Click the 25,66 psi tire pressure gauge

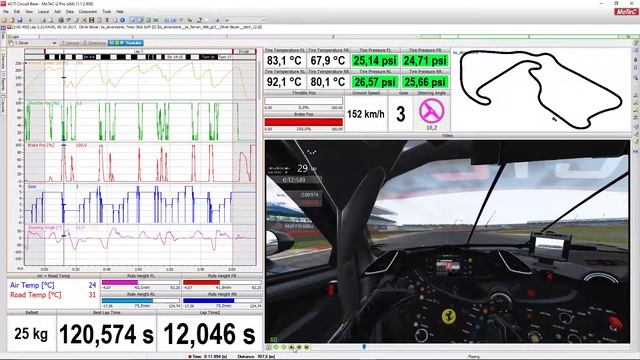coord(425,82)
